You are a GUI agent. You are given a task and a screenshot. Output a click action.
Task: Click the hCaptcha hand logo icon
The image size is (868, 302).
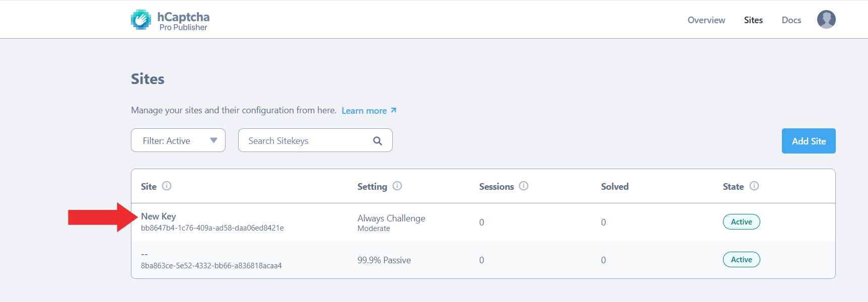pos(141,20)
